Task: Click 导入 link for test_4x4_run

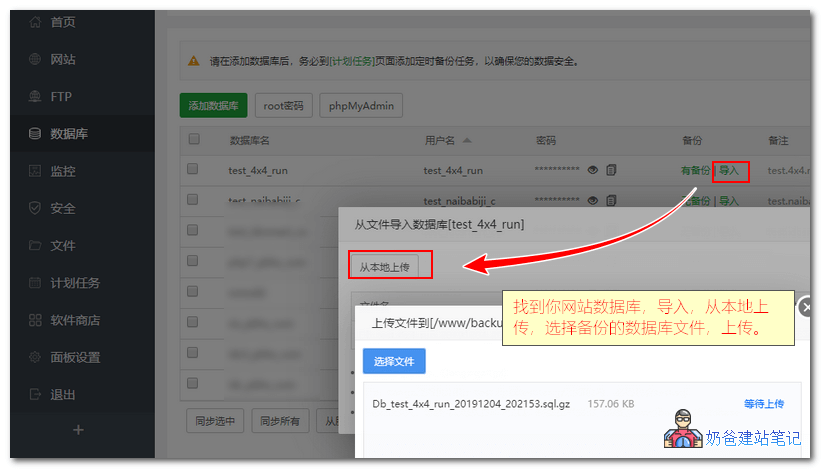Action: pos(728,170)
